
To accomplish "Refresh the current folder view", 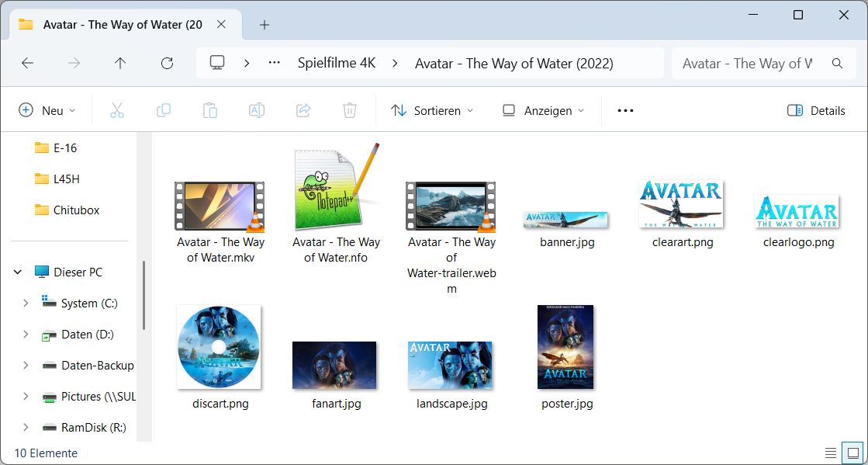I will click(x=168, y=63).
